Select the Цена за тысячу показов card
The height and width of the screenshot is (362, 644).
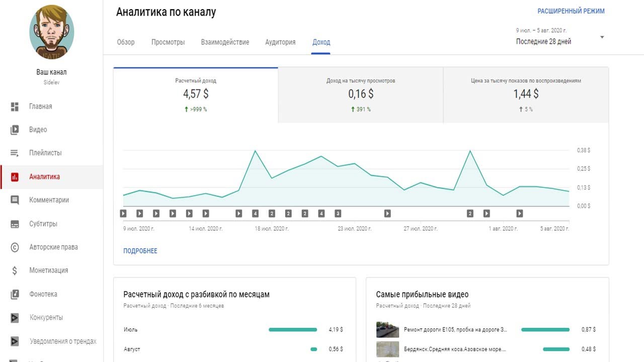click(526, 95)
